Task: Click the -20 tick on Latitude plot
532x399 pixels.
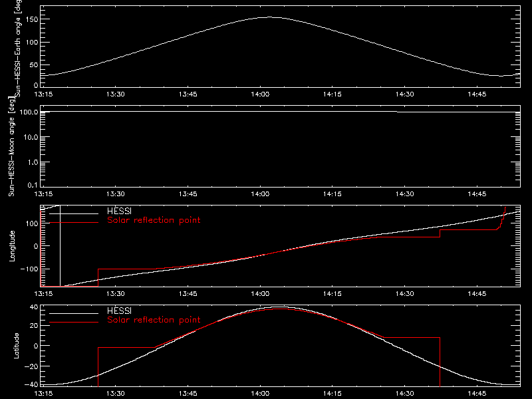Action: point(31,366)
